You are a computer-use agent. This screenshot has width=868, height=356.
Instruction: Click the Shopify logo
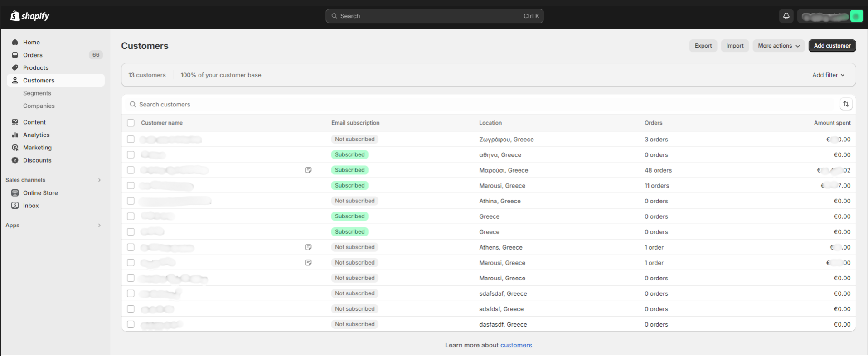(29, 16)
